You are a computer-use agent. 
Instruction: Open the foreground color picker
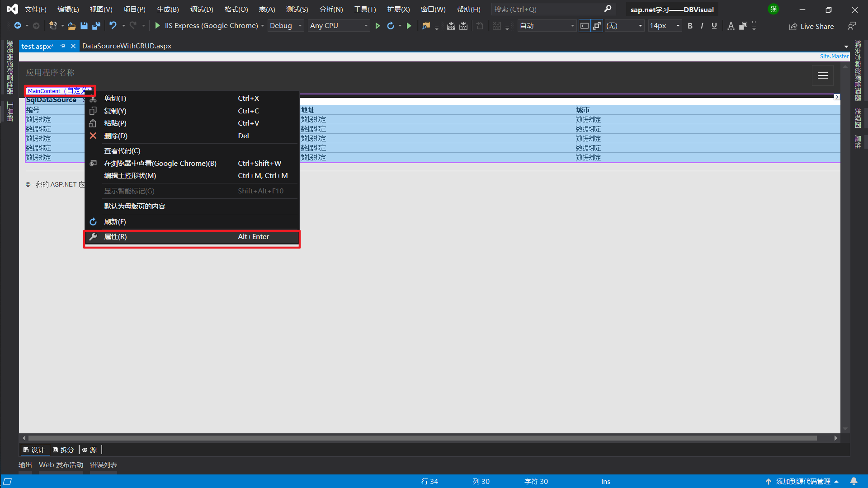(731, 26)
